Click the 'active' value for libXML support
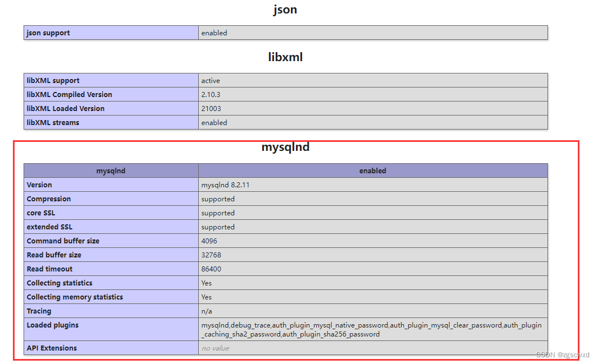The image size is (598, 364). tap(211, 81)
